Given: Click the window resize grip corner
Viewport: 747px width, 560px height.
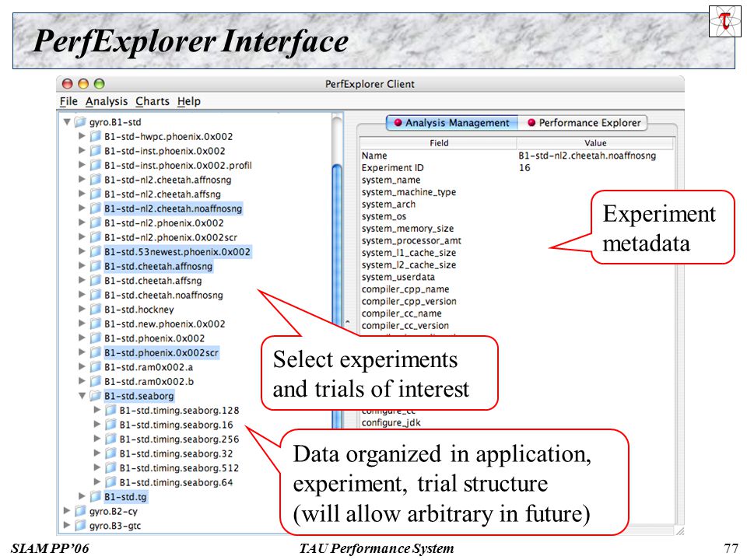Looking at the screenshot, I should [x=679, y=531].
